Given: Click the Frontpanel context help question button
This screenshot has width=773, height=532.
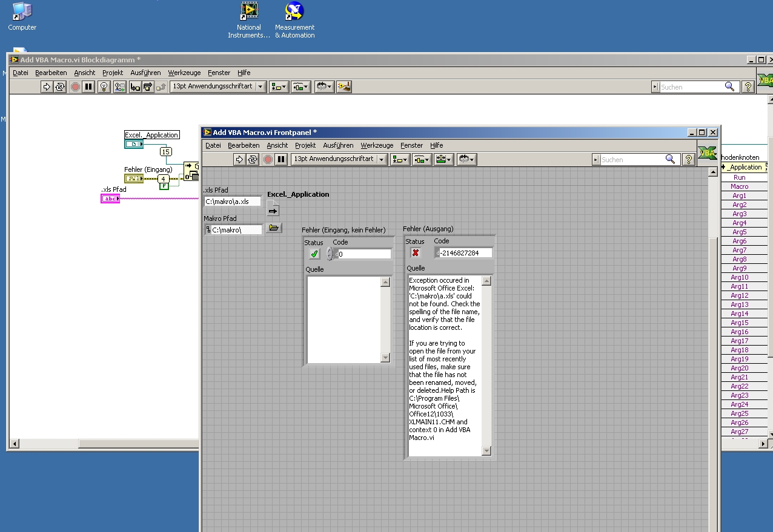Looking at the screenshot, I should click(688, 159).
